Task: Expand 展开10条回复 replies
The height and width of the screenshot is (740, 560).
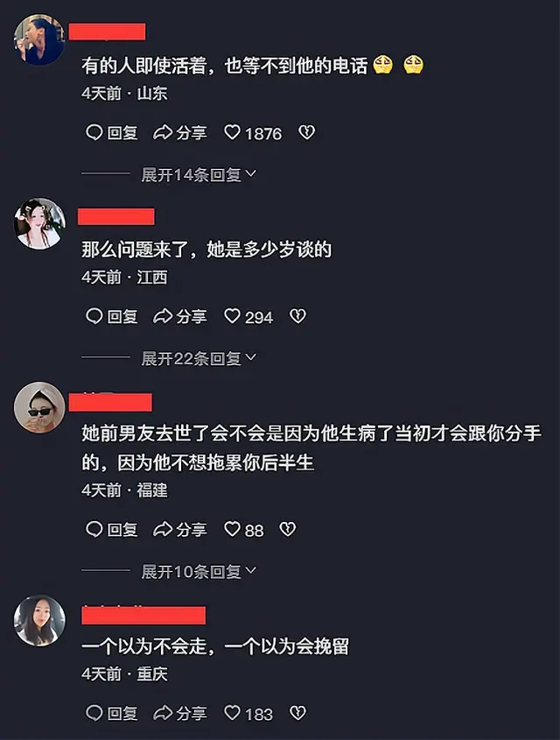Action: click(199, 572)
